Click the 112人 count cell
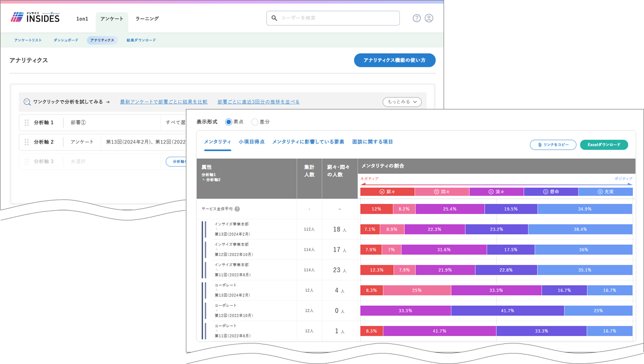 click(x=309, y=229)
